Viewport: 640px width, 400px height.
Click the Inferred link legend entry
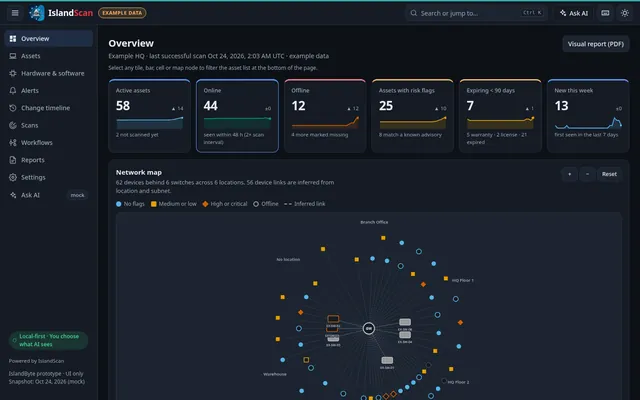[304, 204]
